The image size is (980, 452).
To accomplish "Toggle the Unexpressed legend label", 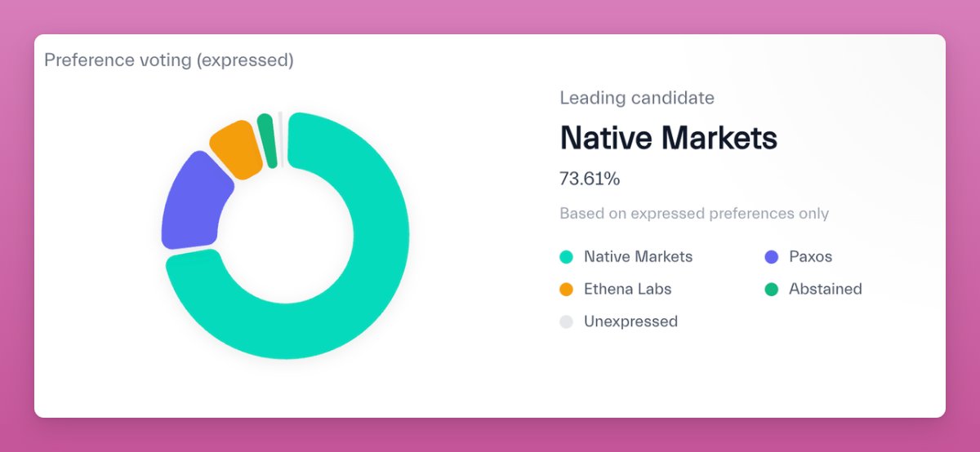I will (x=630, y=321).
